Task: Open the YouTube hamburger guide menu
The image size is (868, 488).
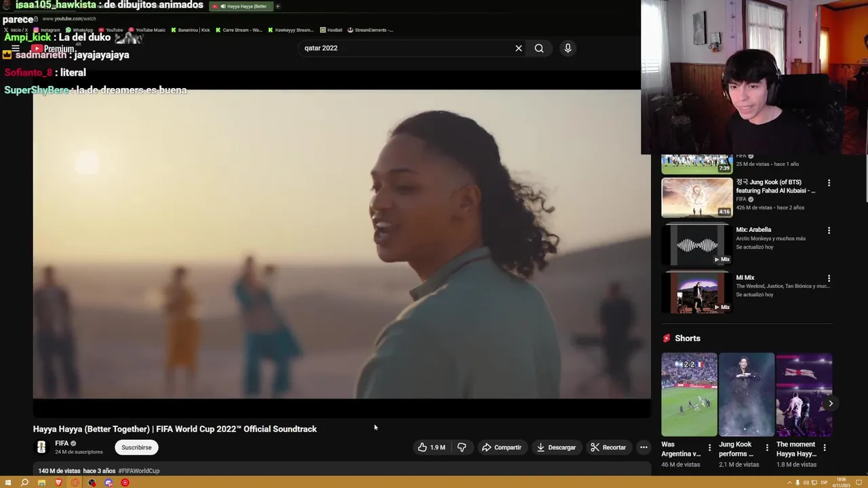Action: (16, 49)
